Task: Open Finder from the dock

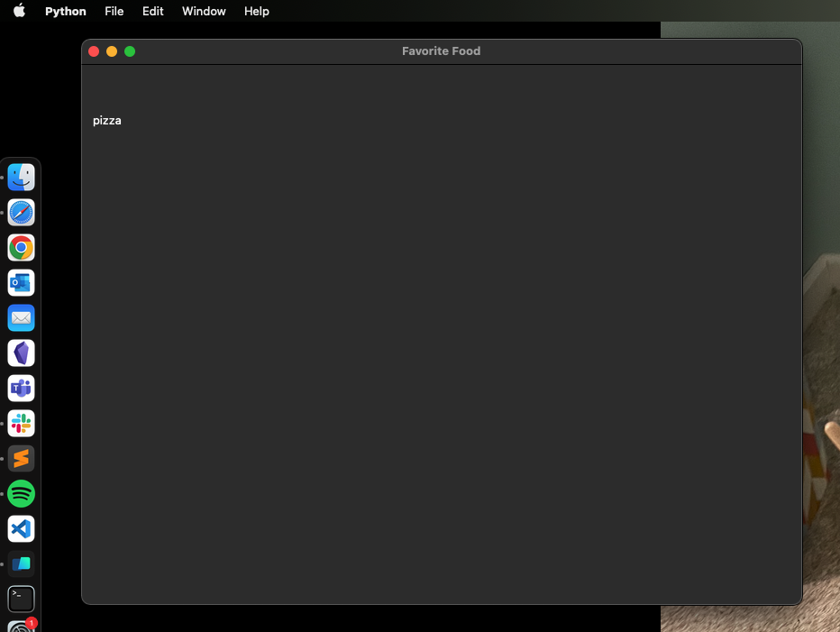Action: click(x=21, y=178)
